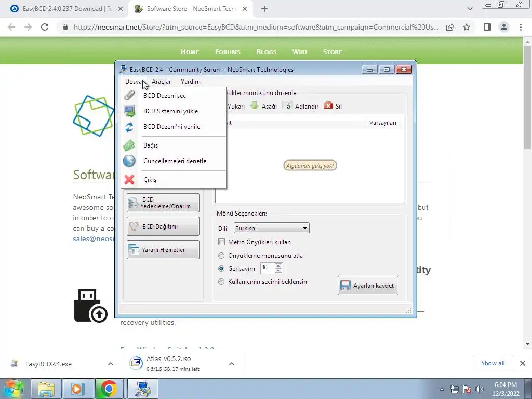Click the Varsayılan column header
Image resolution: width=532 pixels, height=399 pixels.
coord(382,123)
